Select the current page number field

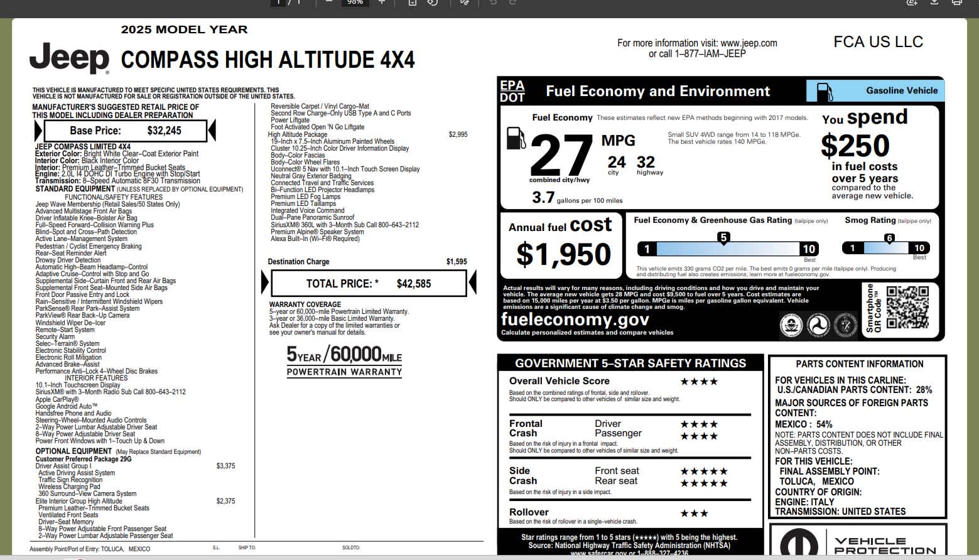coord(278,2)
